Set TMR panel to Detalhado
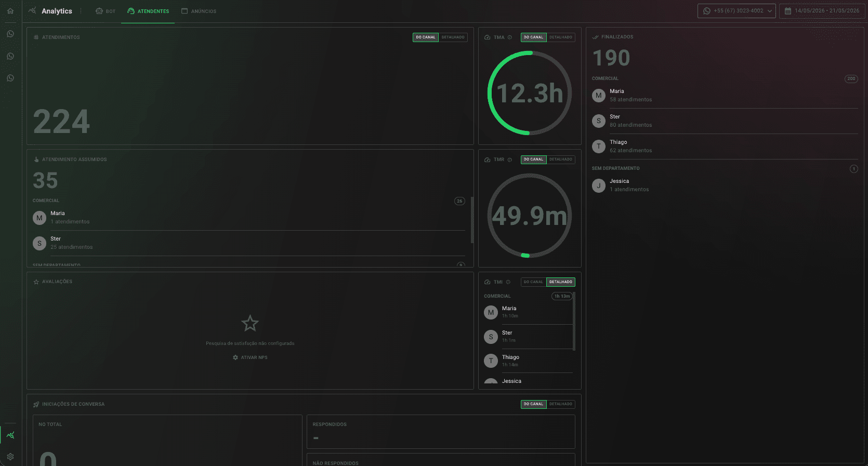Image resolution: width=868 pixels, height=466 pixels. (561, 159)
